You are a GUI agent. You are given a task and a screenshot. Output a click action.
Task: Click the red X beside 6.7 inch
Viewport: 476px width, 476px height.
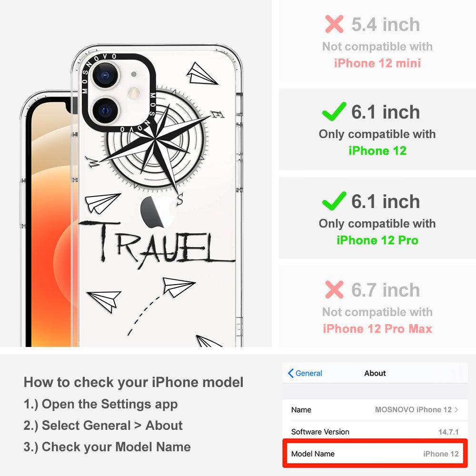(334, 289)
